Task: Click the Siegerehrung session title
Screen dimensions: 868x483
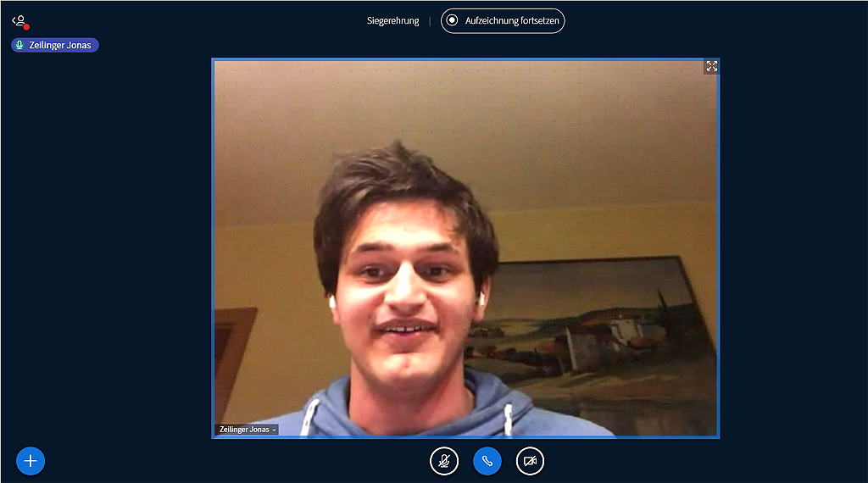Action: [x=392, y=21]
